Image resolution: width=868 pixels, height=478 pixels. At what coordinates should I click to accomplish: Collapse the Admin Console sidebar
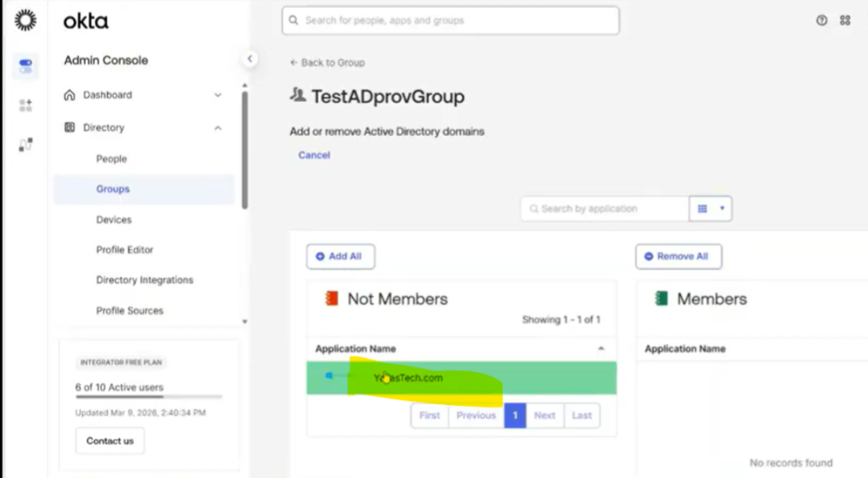(x=250, y=59)
